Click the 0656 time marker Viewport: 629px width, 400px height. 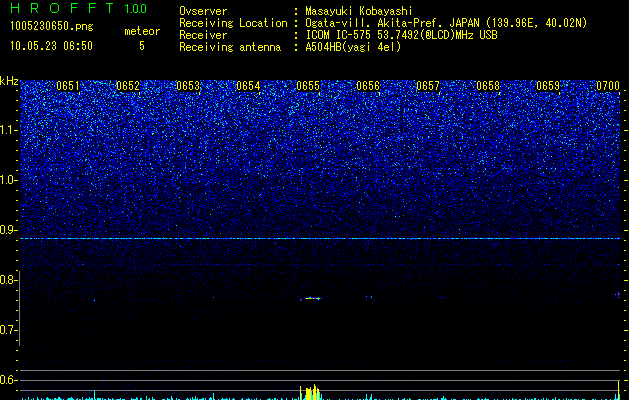click(x=368, y=86)
